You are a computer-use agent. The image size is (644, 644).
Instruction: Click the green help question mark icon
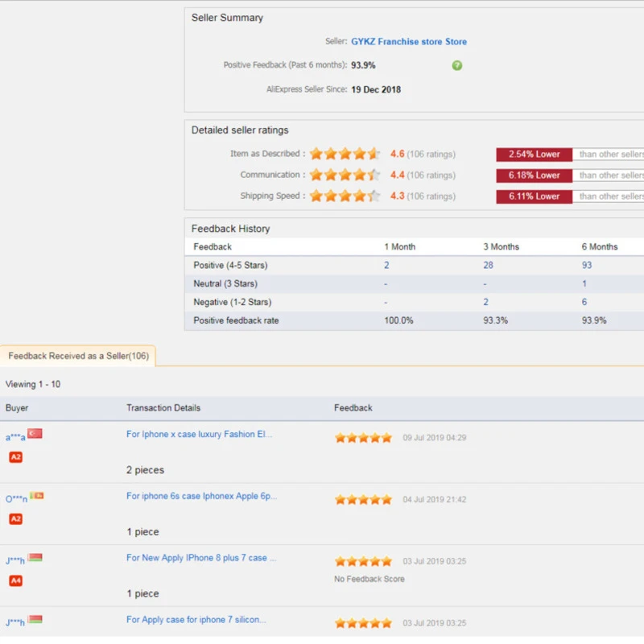[x=456, y=65]
